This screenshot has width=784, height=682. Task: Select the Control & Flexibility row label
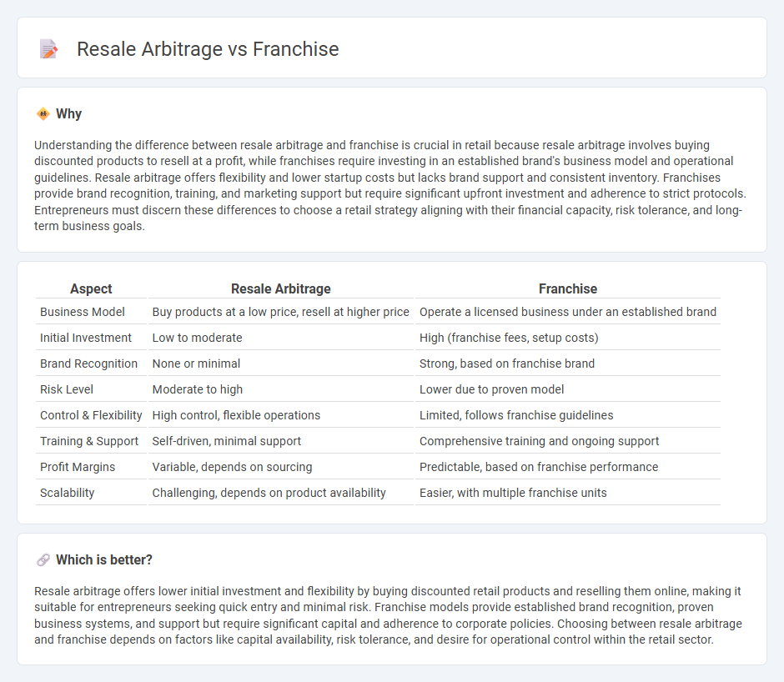click(x=91, y=415)
